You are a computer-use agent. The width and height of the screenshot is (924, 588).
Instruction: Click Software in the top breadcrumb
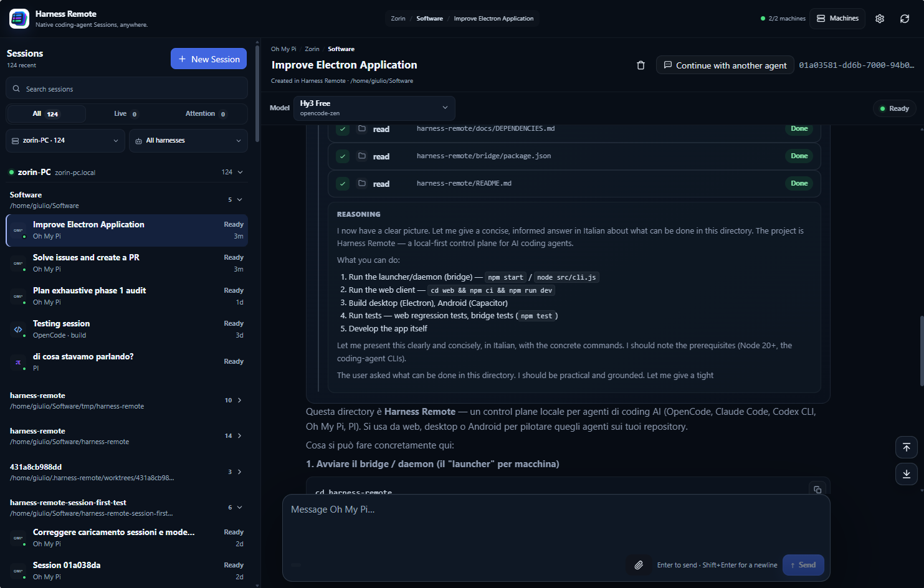(429, 19)
